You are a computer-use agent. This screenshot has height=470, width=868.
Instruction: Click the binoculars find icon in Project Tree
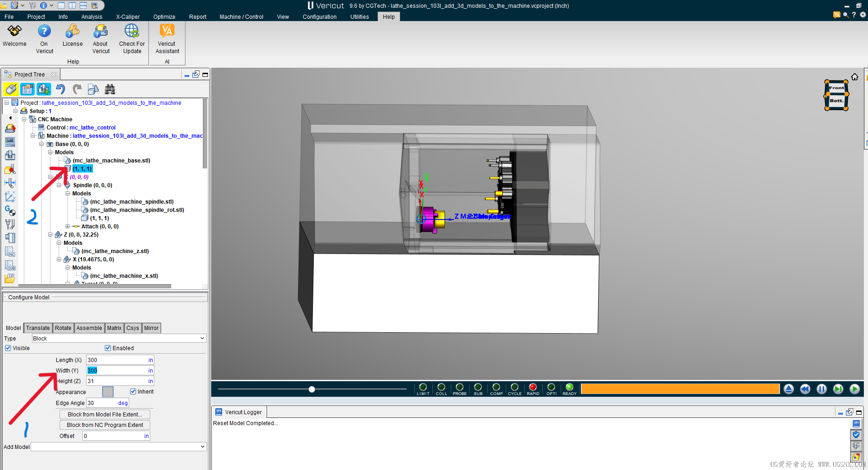click(x=110, y=89)
